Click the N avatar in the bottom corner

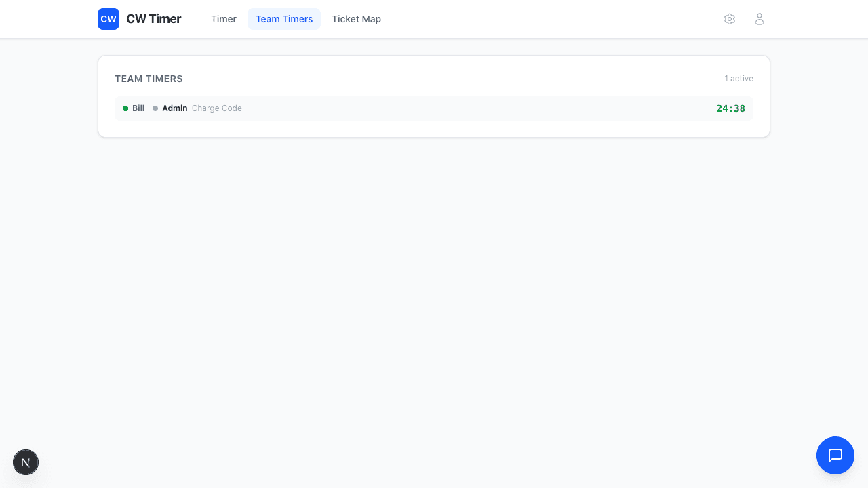click(26, 462)
